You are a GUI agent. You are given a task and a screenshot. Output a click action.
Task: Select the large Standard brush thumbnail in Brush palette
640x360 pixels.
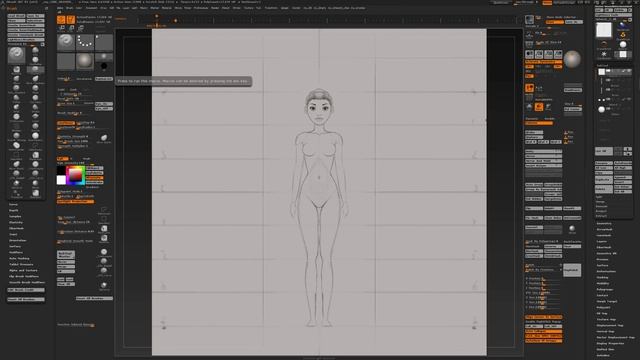(16, 55)
